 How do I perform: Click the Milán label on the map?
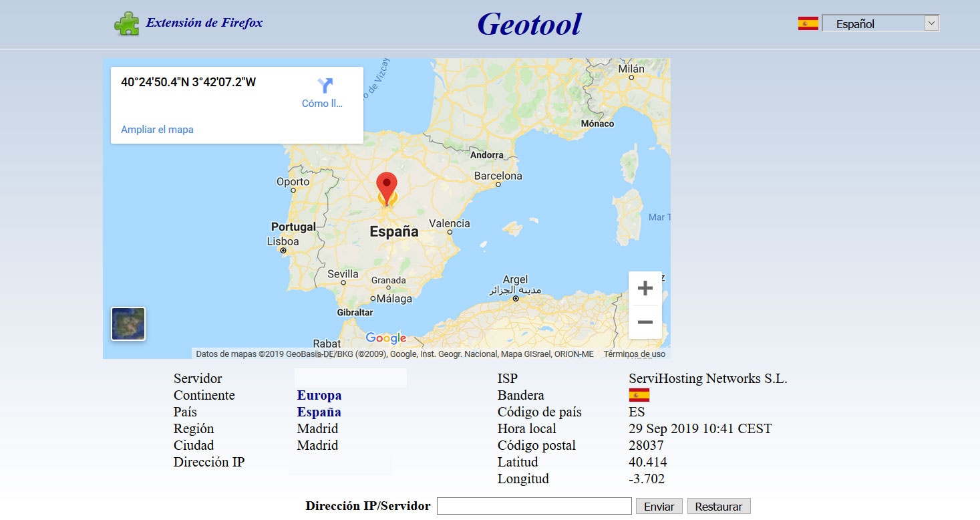pyautogui.click(x=631, y=69)
